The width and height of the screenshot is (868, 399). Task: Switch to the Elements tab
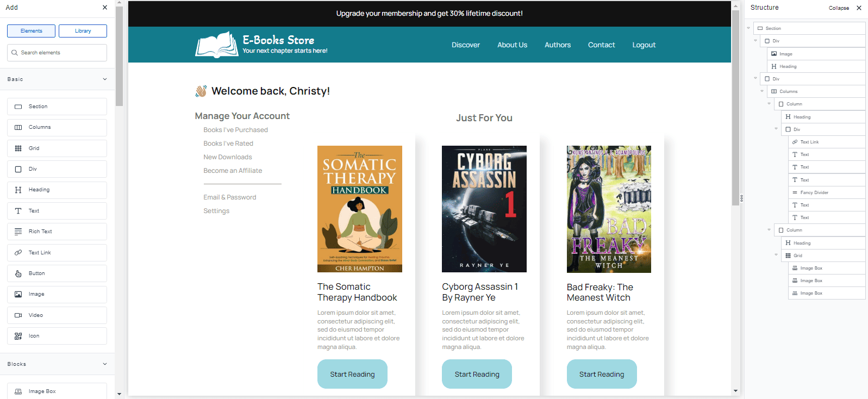coord(31,31)
